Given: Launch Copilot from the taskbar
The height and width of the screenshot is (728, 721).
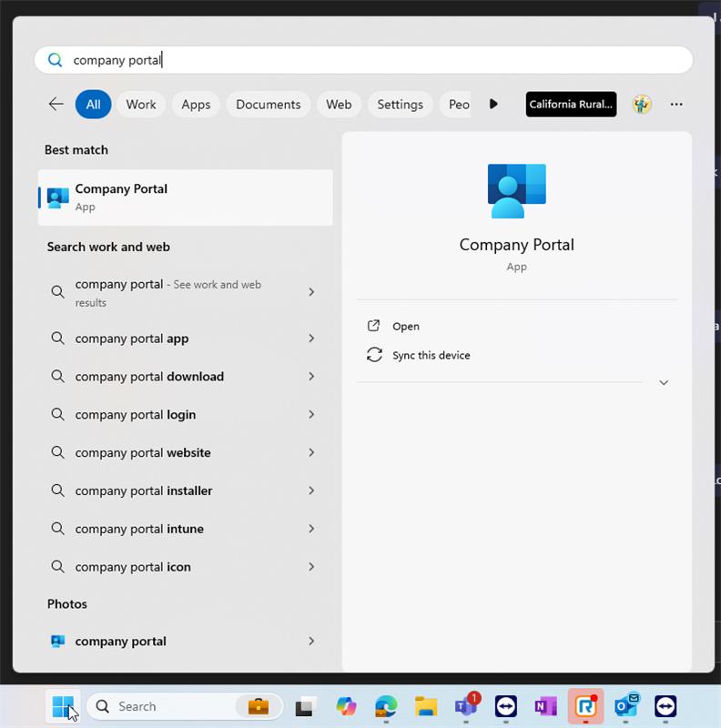Looking at the screenshot, I should 346,706.
